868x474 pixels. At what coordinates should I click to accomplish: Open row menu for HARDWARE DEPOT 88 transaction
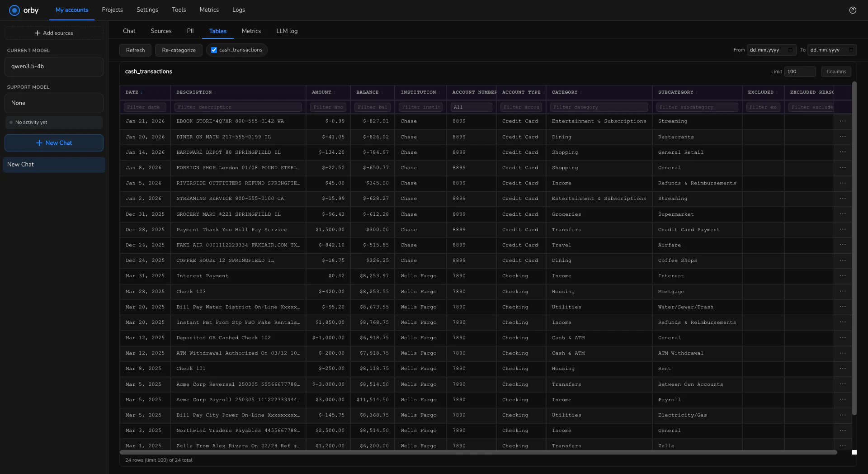coord(843,152)
